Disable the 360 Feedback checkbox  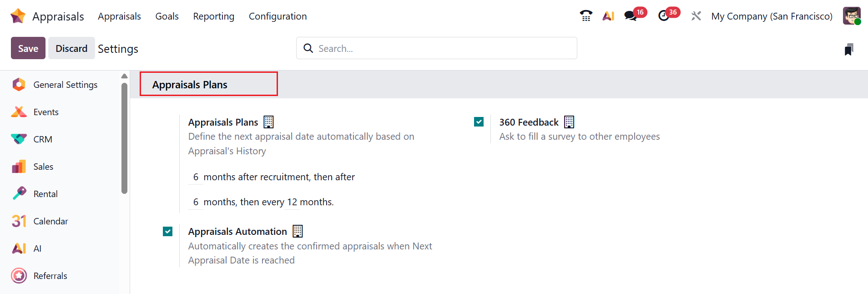click(x=479, y=122)
